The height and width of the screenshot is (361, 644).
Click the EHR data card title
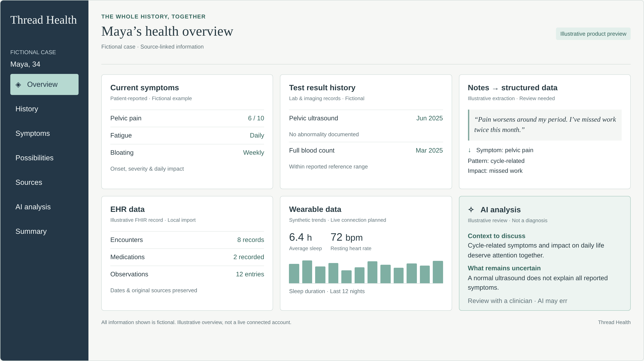point(128,209)
